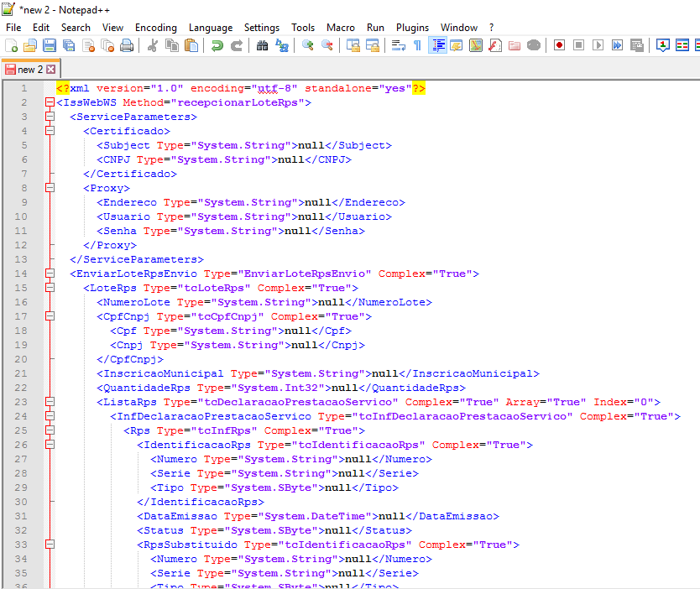Screen dimensions: 700x589
Task: Toggle word wrap in the toolbar
Action: pyautogui.click(x=398, y=45)
